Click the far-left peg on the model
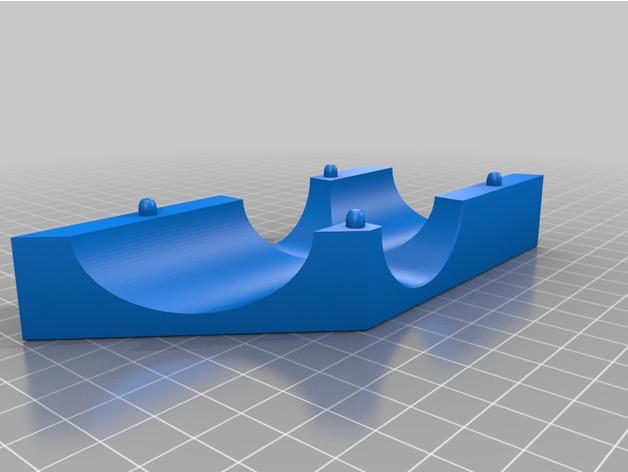This screenshot has height=472, width=628. point(148,207)
